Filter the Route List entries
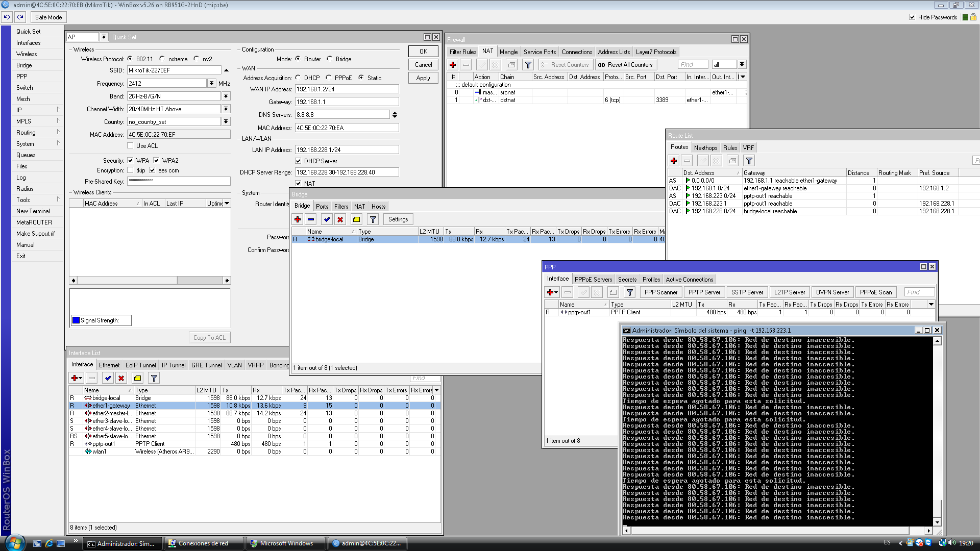Viewport: 980px width, 551px height. (x=749, y=161)
